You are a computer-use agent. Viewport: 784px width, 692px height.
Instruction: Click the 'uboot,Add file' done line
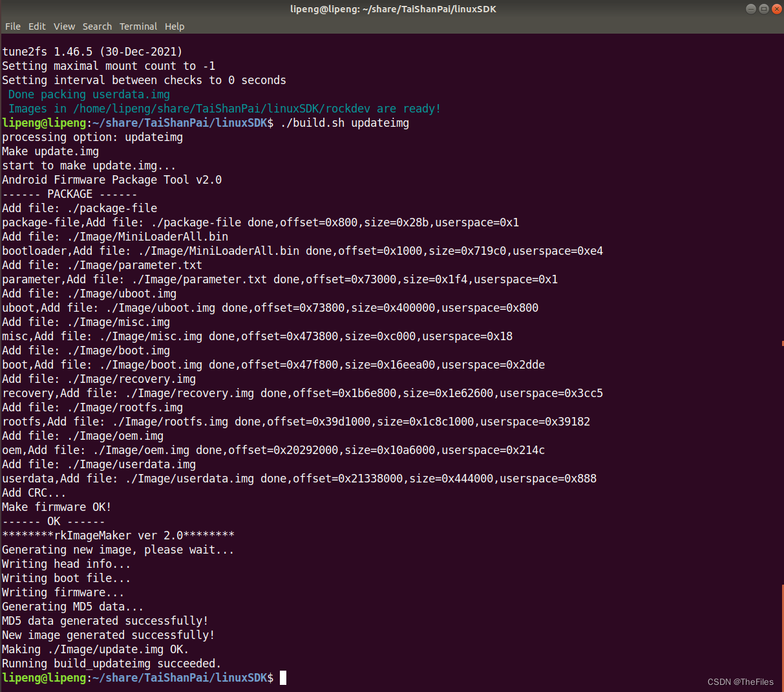pos(270,308)
